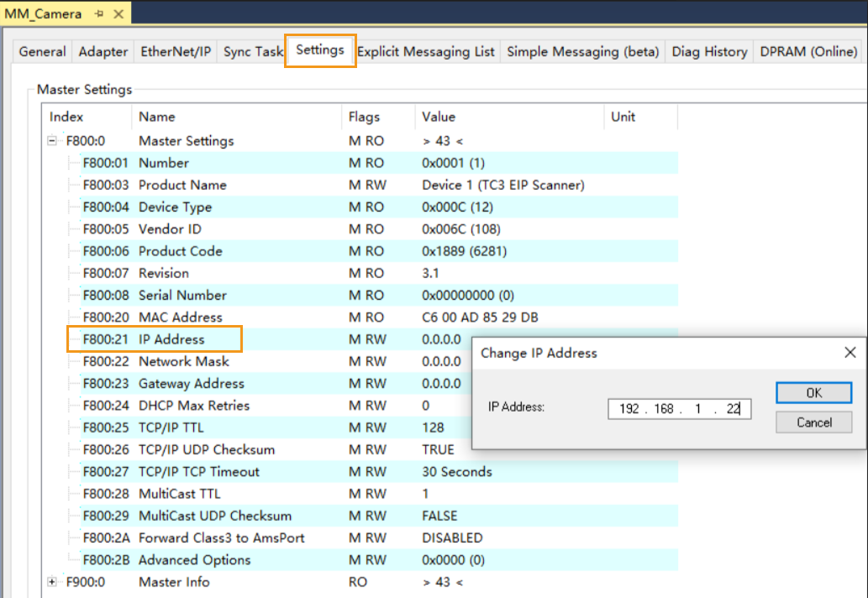The width and height of the screenshot is (868, 598).
Task: Open the Adapter tab
Action: 103,52
